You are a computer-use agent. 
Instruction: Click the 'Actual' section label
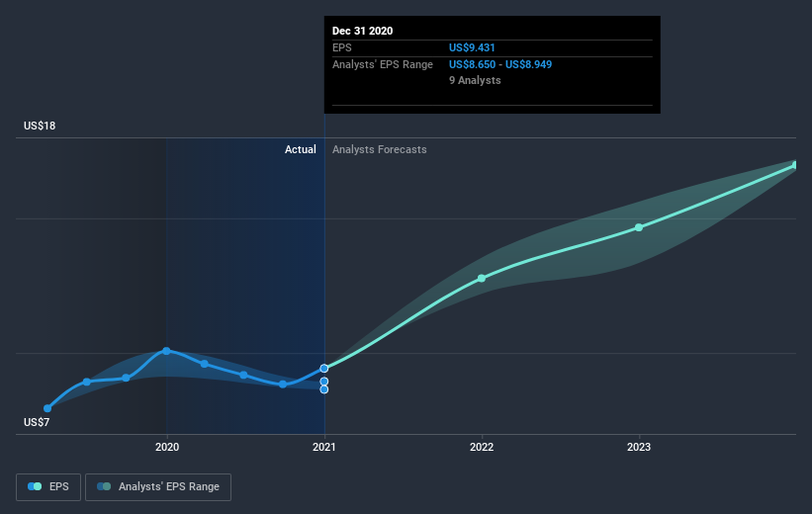point(301,149)
